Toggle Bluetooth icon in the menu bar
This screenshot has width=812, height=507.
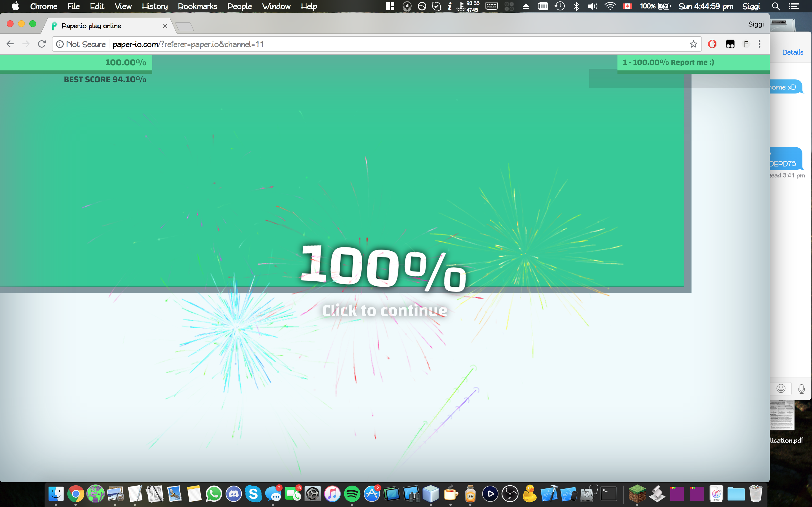coord(577,6)
